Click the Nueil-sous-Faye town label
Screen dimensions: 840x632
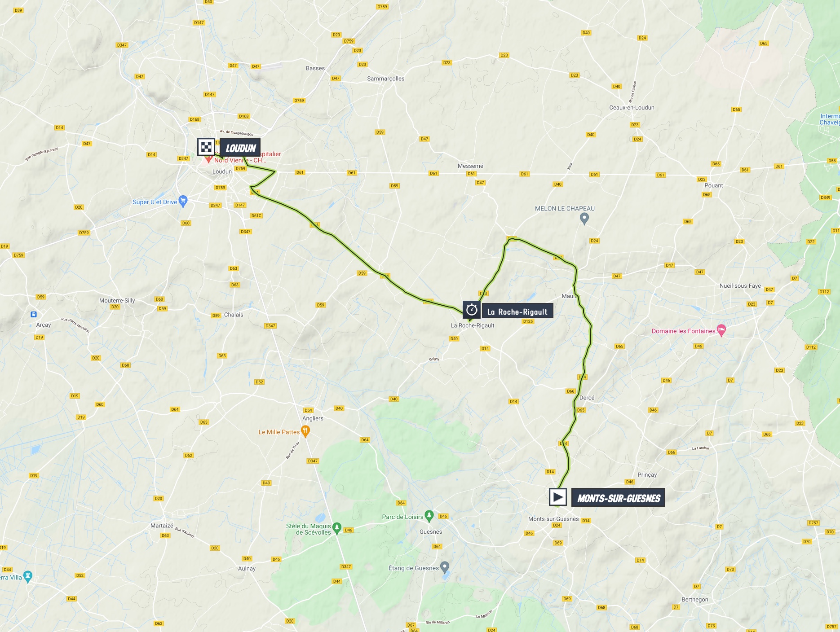pos(740,286)
